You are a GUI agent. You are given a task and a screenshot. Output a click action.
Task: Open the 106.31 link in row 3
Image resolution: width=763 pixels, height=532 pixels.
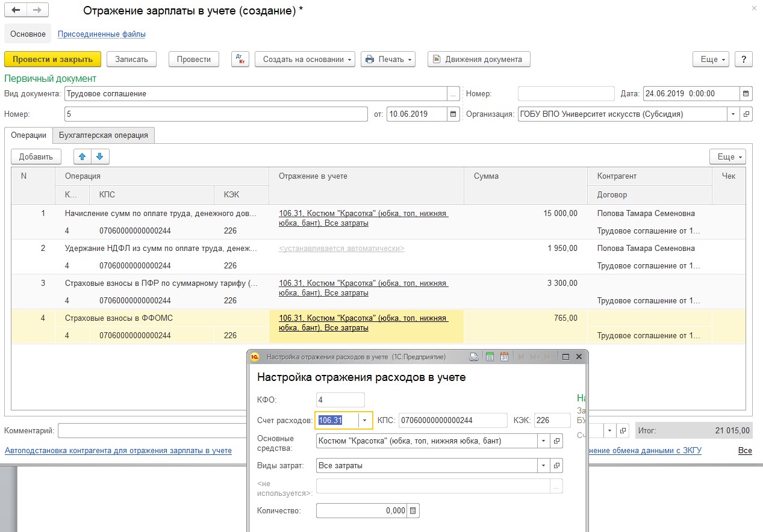[x=363, y=288]
